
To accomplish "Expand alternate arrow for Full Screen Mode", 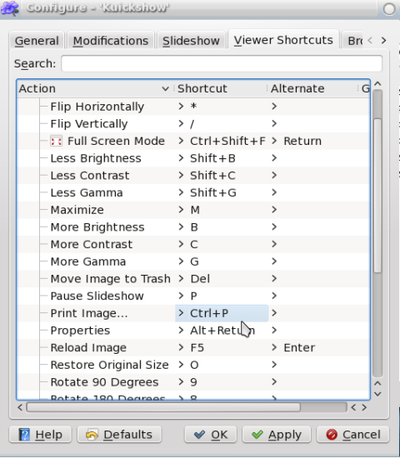I will [x=274, y=141].
